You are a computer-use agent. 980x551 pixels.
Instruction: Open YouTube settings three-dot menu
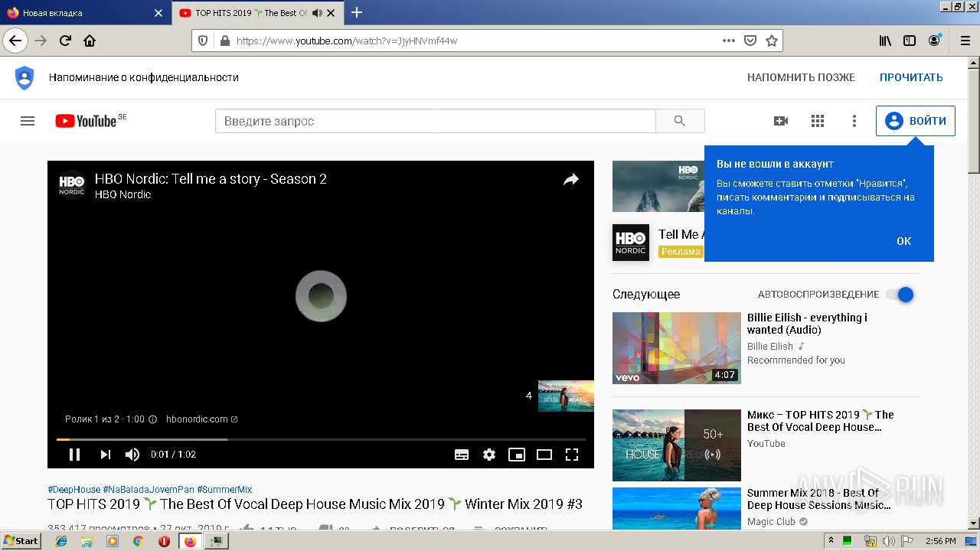(x=854, y=121)
